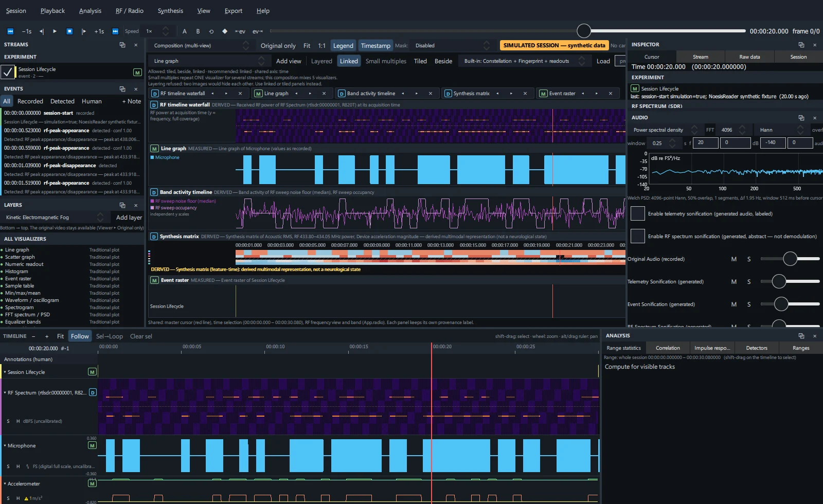823x504 pixels.
Task: Click the dB minimum field showing -140
Action: [x=773, y=142]
